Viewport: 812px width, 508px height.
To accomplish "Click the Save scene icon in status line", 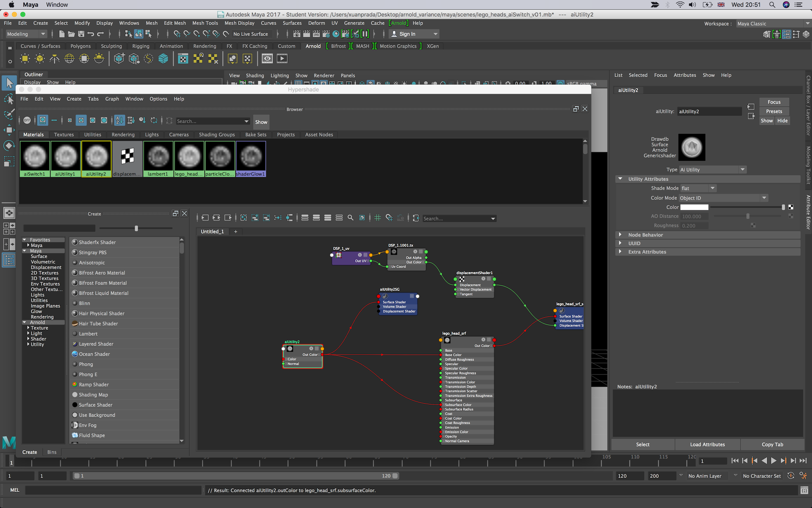I will point(81,34).
